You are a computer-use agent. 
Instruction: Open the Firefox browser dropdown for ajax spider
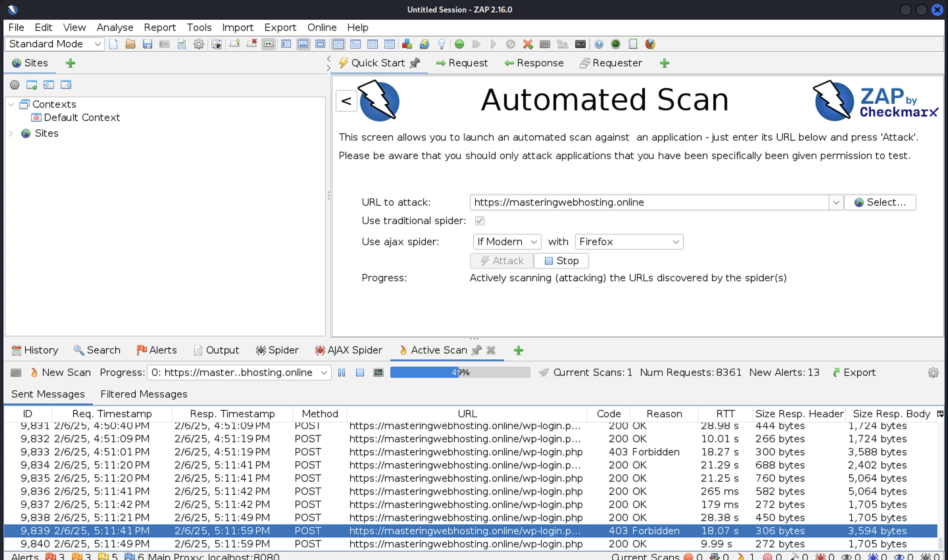point(629,242)
